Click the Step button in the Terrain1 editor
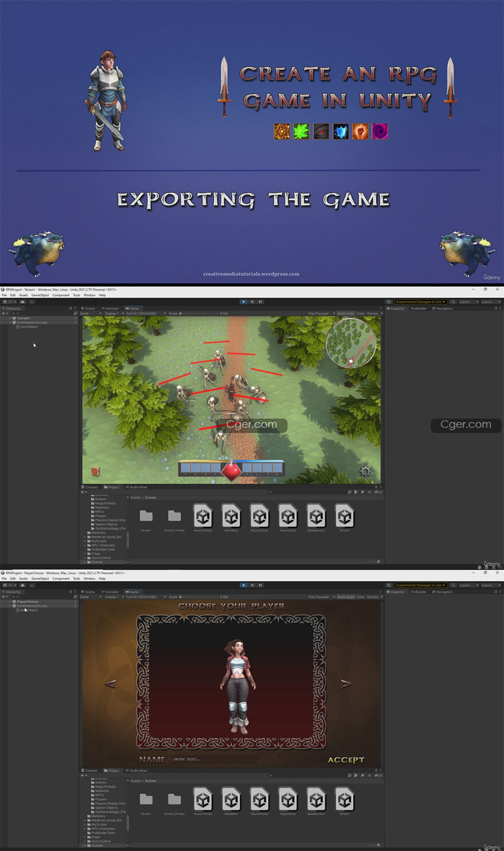Screen dimensions: 504x851 click(x=260, y=302)
